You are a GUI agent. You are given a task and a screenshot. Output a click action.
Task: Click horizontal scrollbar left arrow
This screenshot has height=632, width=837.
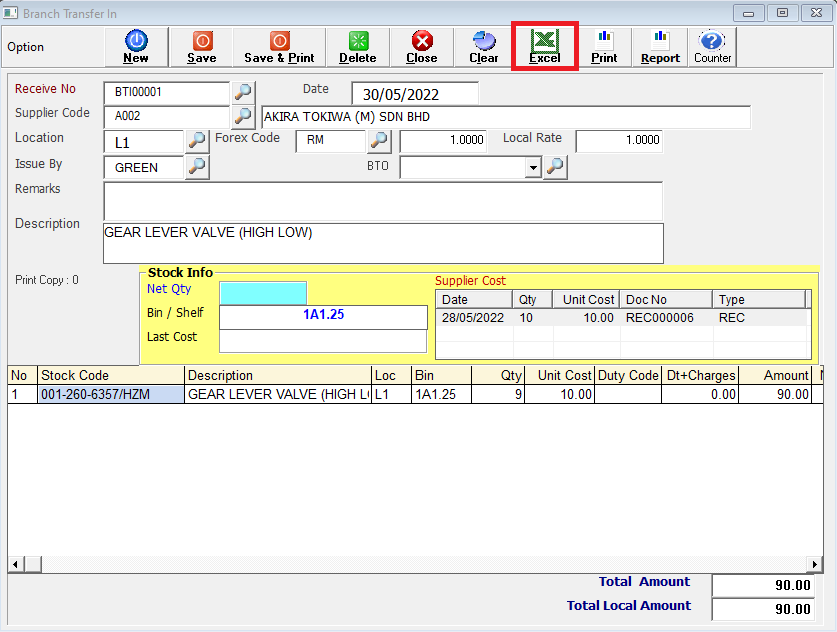(x=15, y=564)
